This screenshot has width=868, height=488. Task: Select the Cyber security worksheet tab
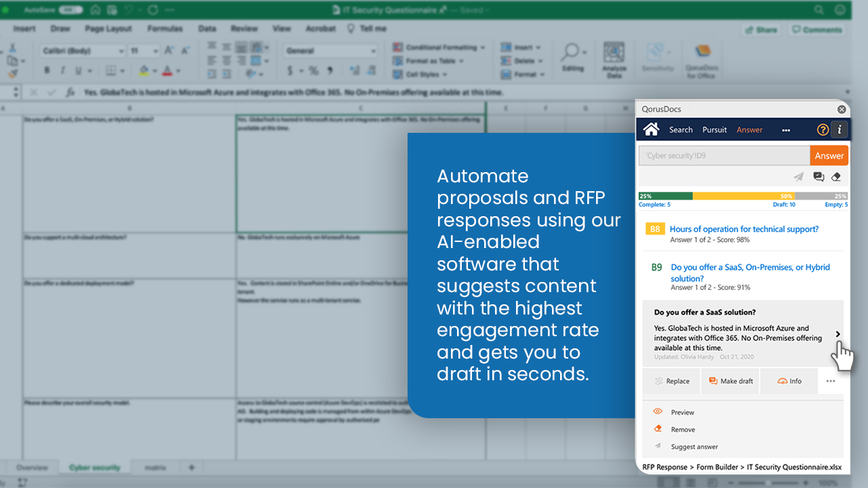coord(95,467)
